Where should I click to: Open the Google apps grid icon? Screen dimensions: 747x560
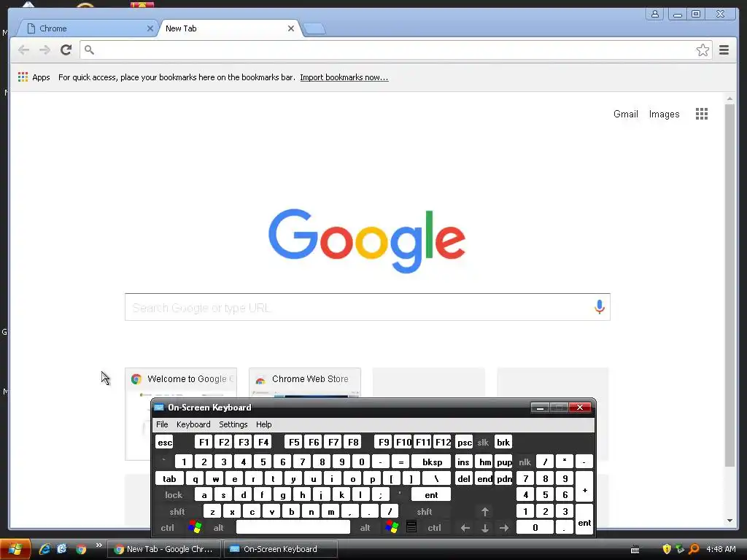click(x=701, y=114)
